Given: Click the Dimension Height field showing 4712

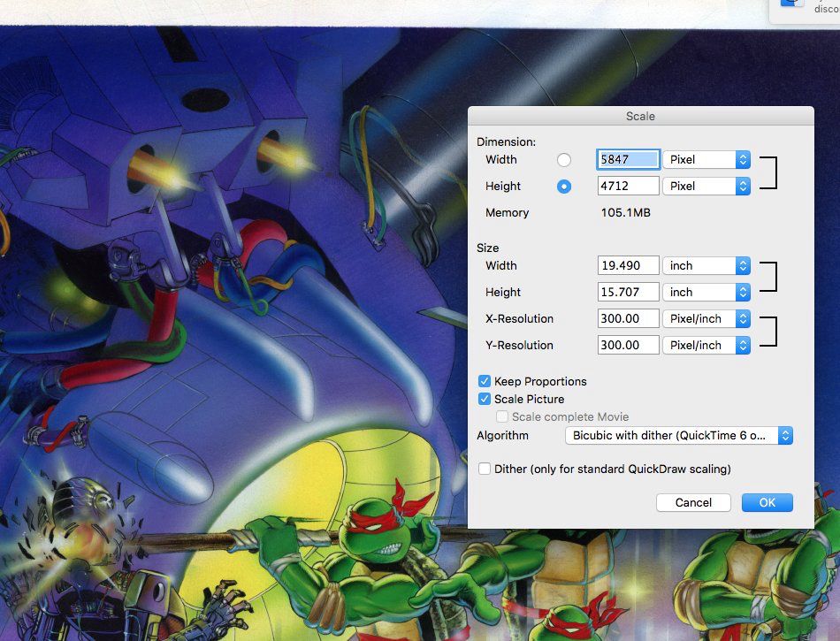Looking at the screenshot, I should click(x=628, y=186).
